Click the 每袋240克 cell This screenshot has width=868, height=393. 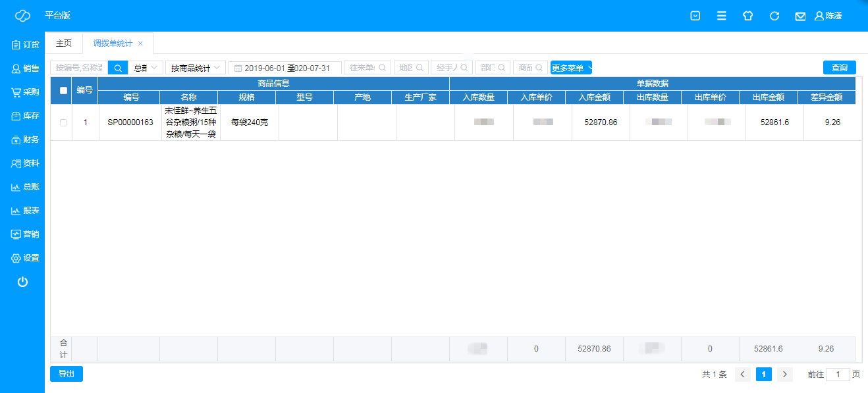pyautogui.click(x=250, y=122)
